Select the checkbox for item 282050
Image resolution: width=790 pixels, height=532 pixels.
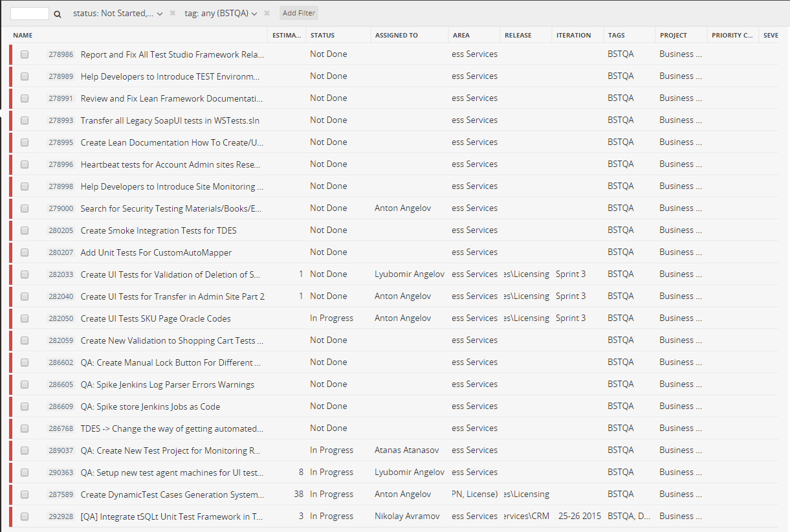point(25,319)
